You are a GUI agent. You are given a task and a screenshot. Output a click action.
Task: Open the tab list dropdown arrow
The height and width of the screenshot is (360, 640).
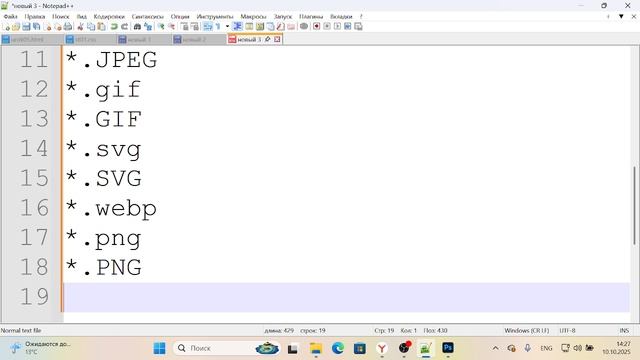tap(621, 16)
